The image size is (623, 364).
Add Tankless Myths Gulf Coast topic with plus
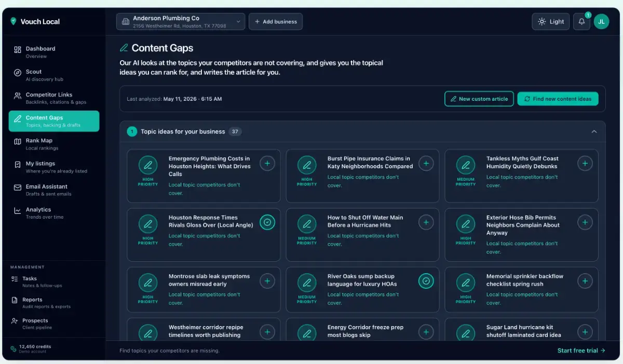point(585,163)
